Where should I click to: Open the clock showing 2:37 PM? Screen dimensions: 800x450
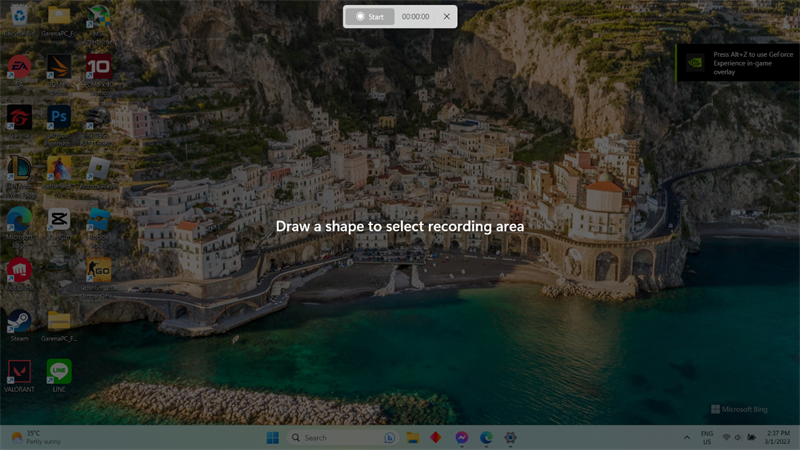point(777,438)
